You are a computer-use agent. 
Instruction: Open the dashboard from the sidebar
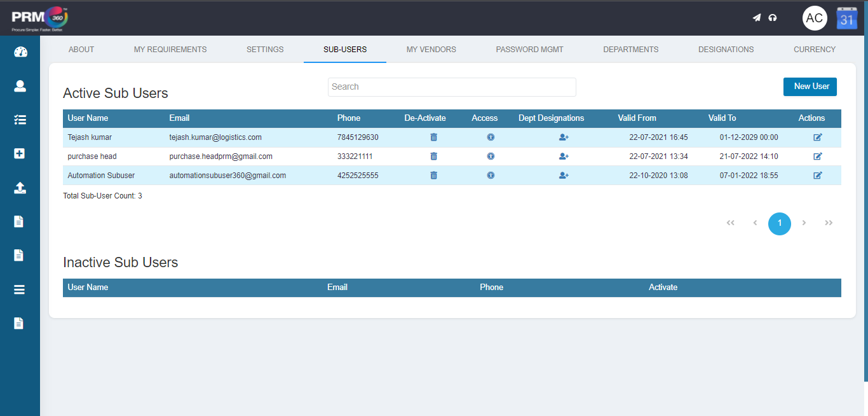click(20, 52)
